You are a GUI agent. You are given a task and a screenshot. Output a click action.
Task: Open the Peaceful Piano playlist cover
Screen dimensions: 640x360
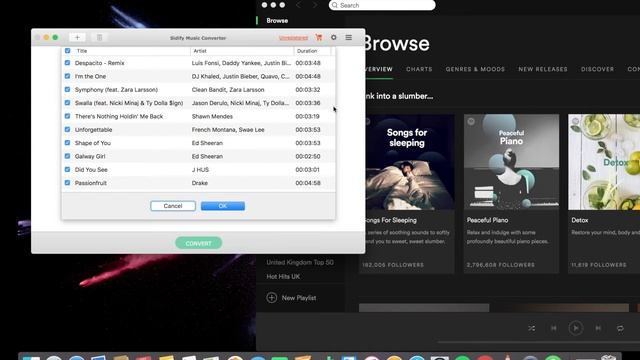pos(511,162)
